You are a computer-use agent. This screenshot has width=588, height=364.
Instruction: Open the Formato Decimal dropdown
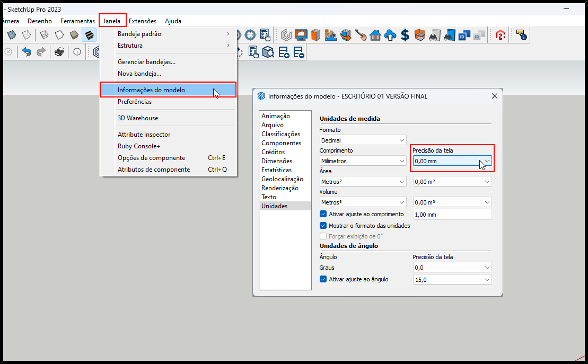click(363, 140)
